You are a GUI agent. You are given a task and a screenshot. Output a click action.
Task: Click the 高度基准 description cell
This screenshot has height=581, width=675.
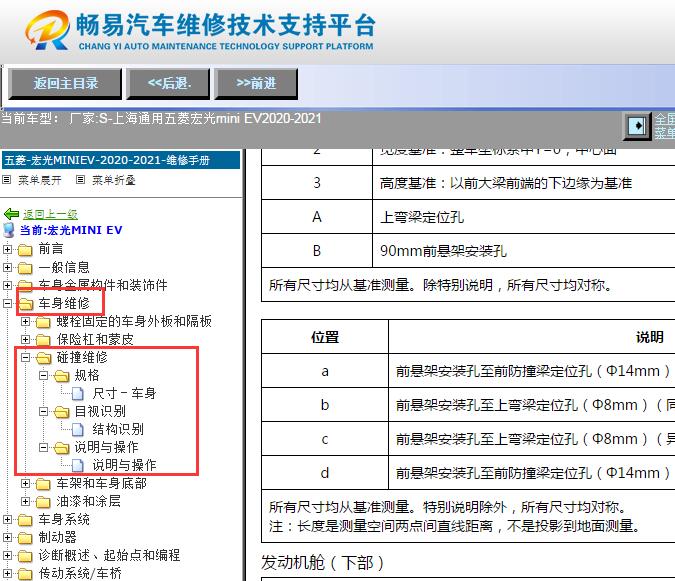click(x=523, y=183)
